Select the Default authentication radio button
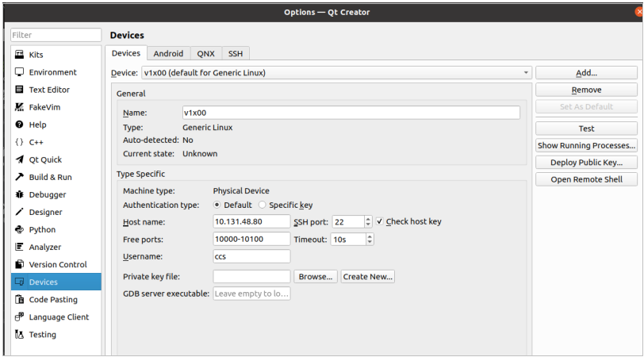The height and width of the screenshot is (357, 644). 217,205
